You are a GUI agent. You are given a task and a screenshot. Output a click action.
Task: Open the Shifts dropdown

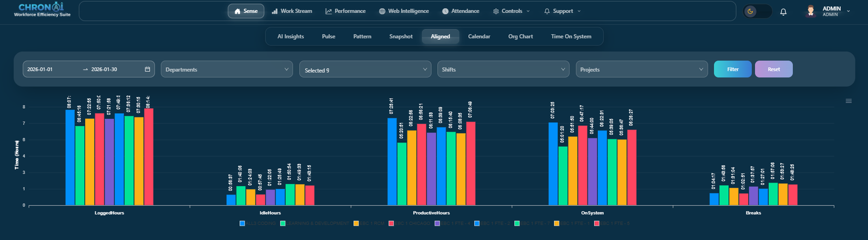503,69
